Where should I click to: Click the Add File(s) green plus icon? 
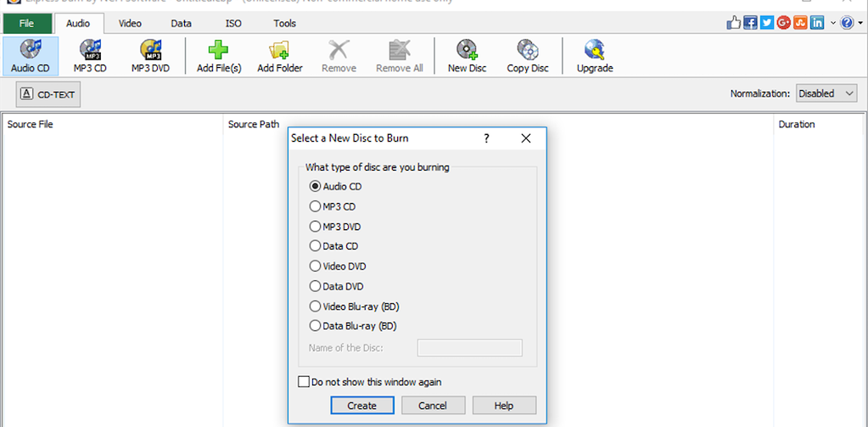(x=219, y=56)
